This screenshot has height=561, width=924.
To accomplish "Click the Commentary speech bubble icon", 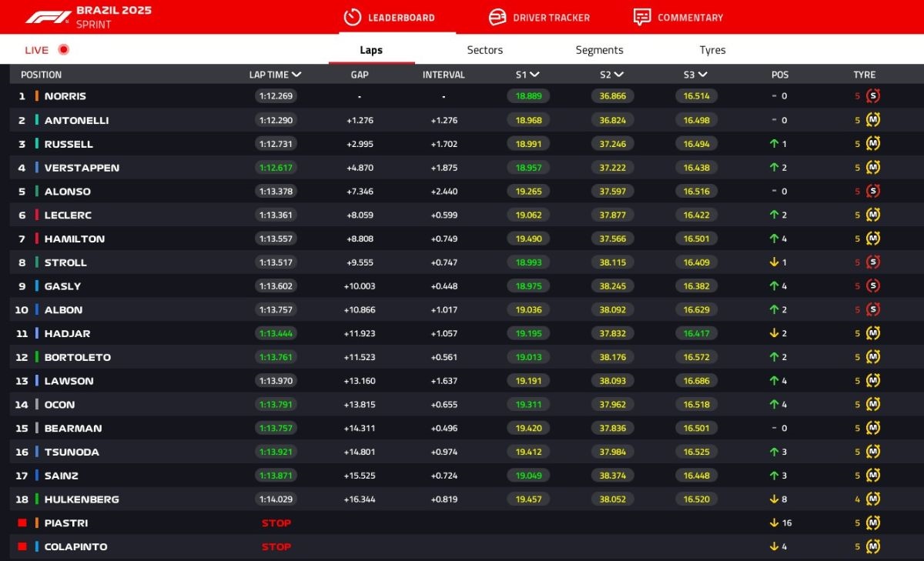I will [641, 17].
